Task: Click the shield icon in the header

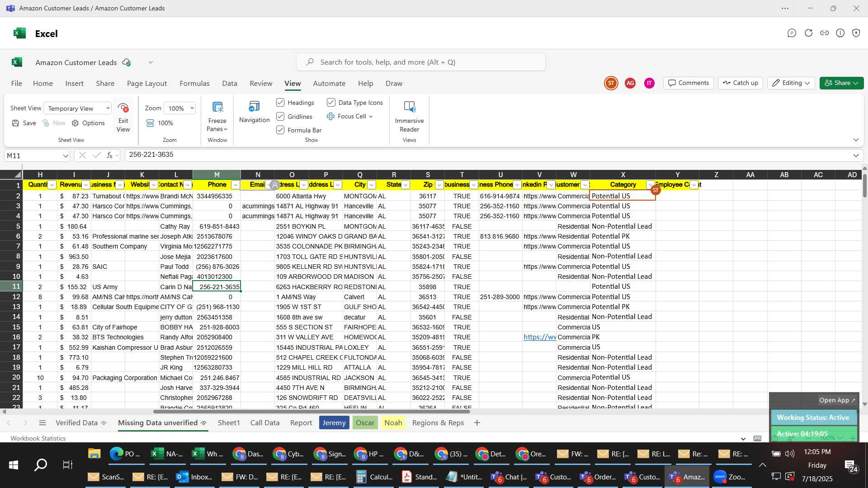Action: tap(856, 33)
